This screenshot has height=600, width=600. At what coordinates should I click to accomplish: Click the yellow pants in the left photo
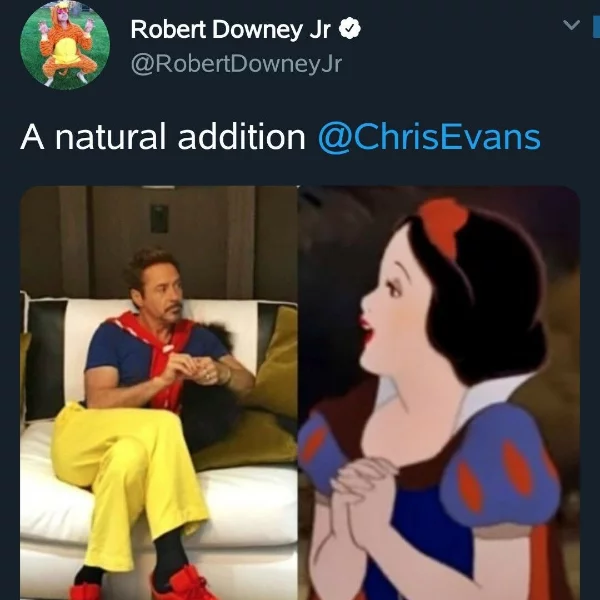(x=128, y=474)
